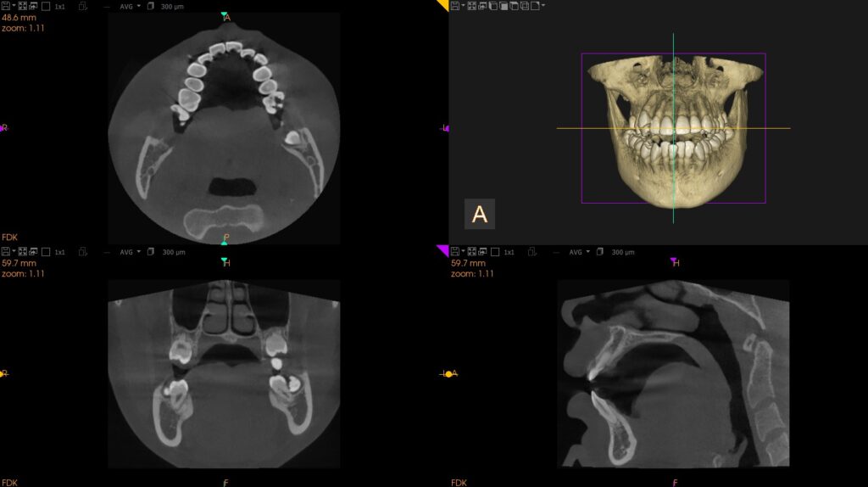
Task: Toggle the square layout box in the sagittal toolbar
Action: (495, 252)
